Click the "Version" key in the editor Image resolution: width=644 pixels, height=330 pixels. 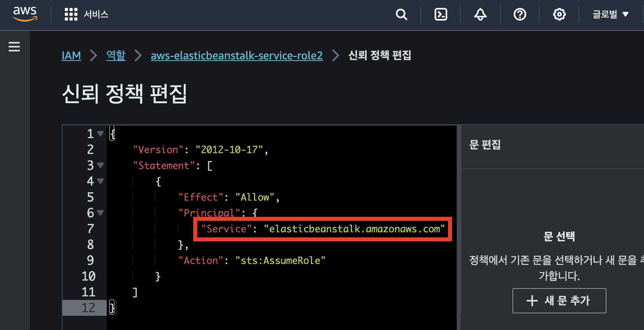pyautogui.click(x=158, y=150)
